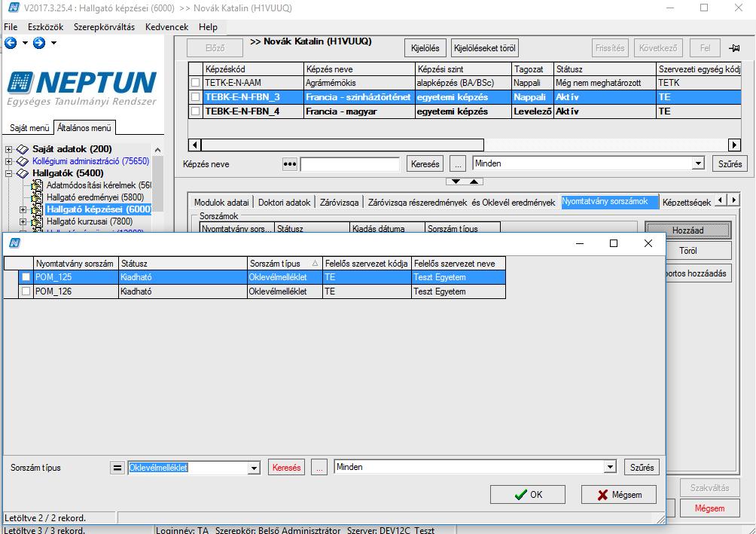Open the dialog's Minden filter dropdown
Viewport: 756px width, 534px height.
pyautogui.click(x=611, y=467)
